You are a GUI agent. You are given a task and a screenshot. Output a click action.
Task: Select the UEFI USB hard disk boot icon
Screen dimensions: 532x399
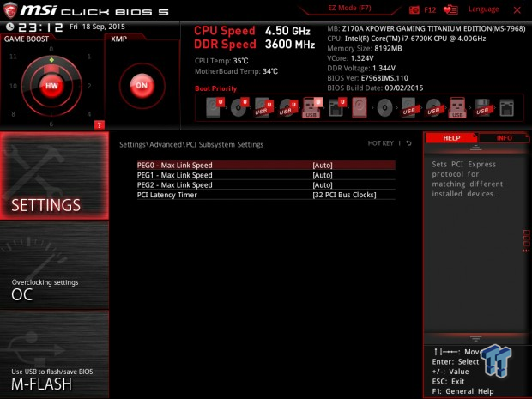click(264, 107)
